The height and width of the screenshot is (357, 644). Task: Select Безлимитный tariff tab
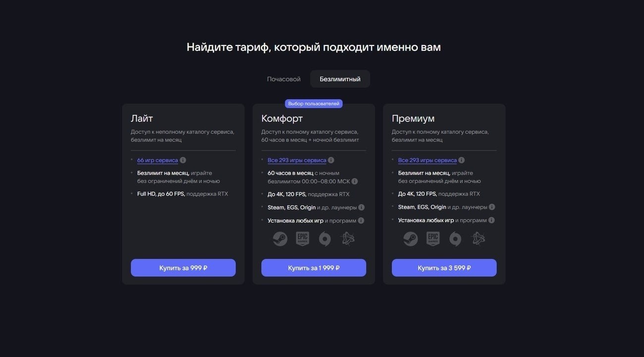340,79
